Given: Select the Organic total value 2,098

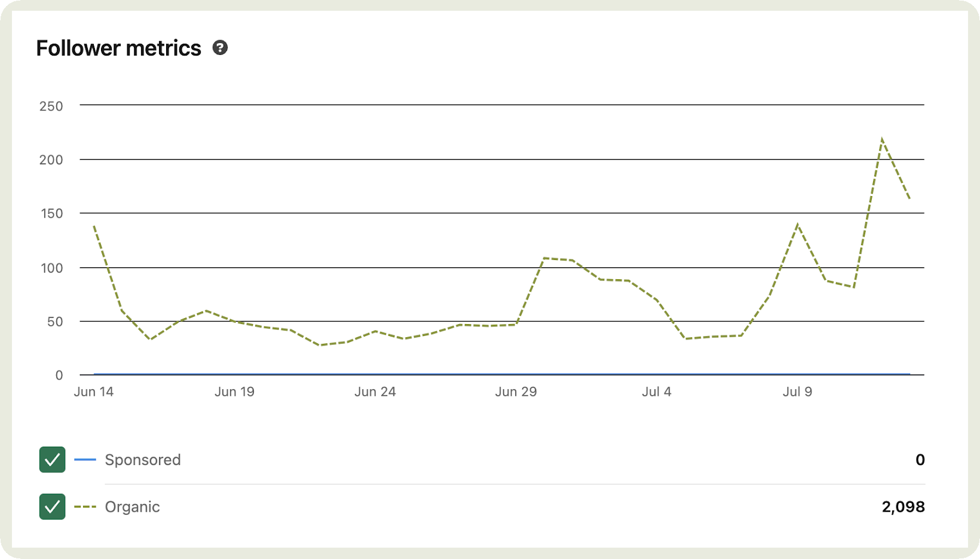Looking at the screenshot, I should 902,507.
